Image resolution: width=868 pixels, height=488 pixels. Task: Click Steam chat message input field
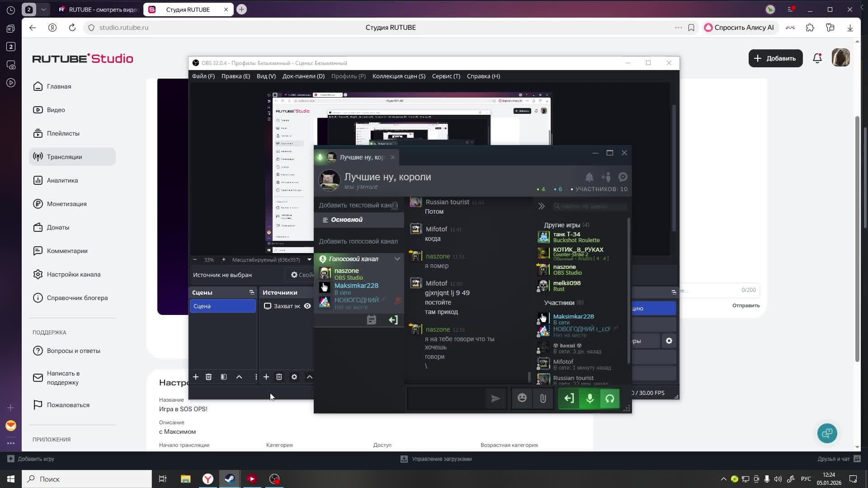tap(447, 399)
